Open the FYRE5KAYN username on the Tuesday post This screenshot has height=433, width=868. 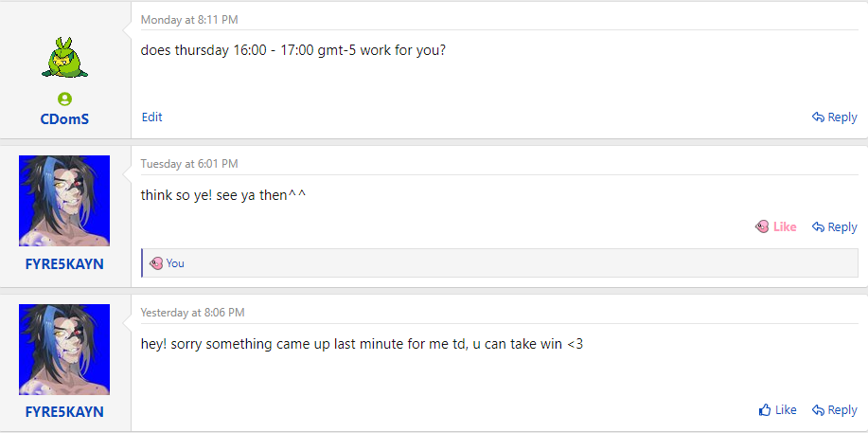[64, 263]
